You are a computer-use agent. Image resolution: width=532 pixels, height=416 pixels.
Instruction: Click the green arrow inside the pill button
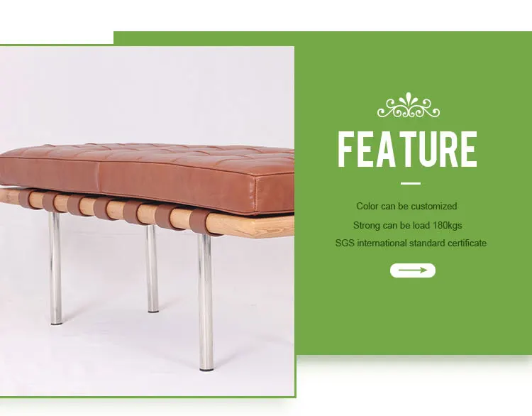click(x=413, y=270)
